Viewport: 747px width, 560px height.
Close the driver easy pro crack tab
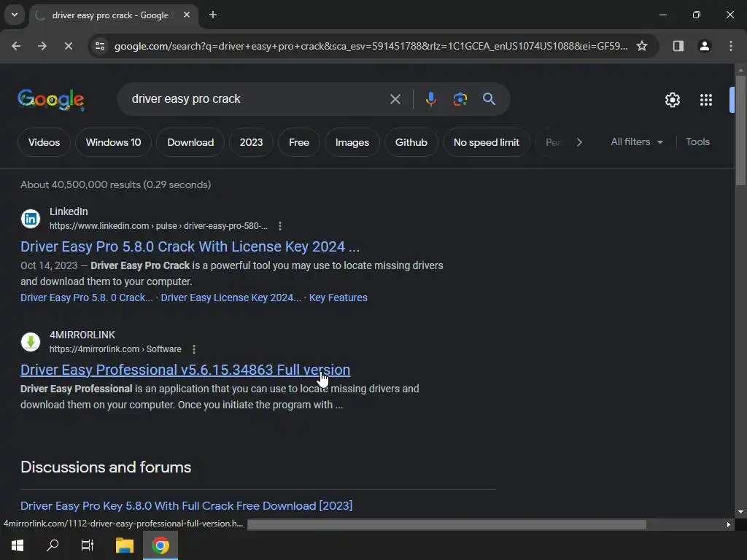pos(187,15)
